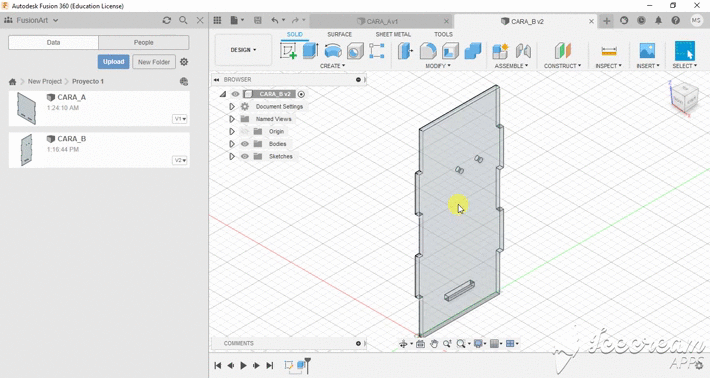
Task: Click the Look At icon
Action: pos(420,344)
